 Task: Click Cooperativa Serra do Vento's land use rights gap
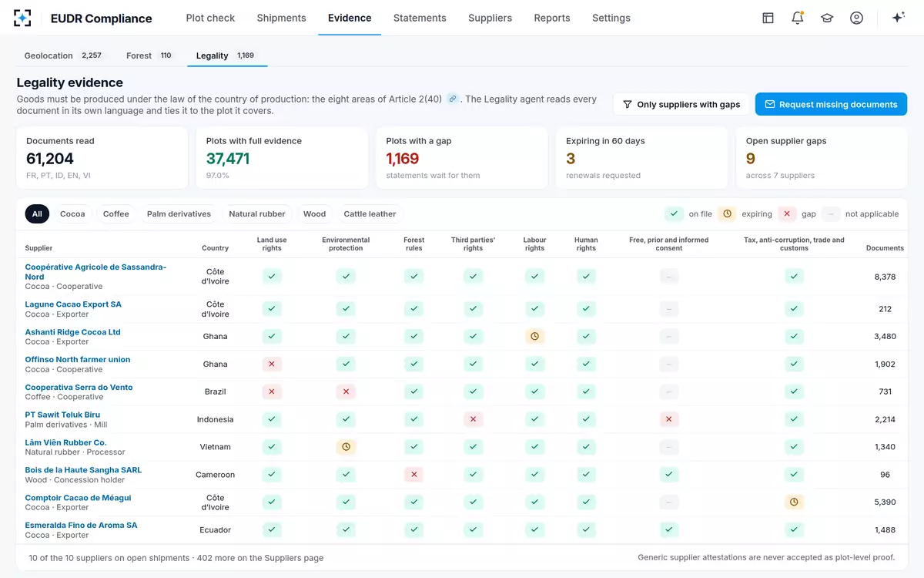coord(272,391)
